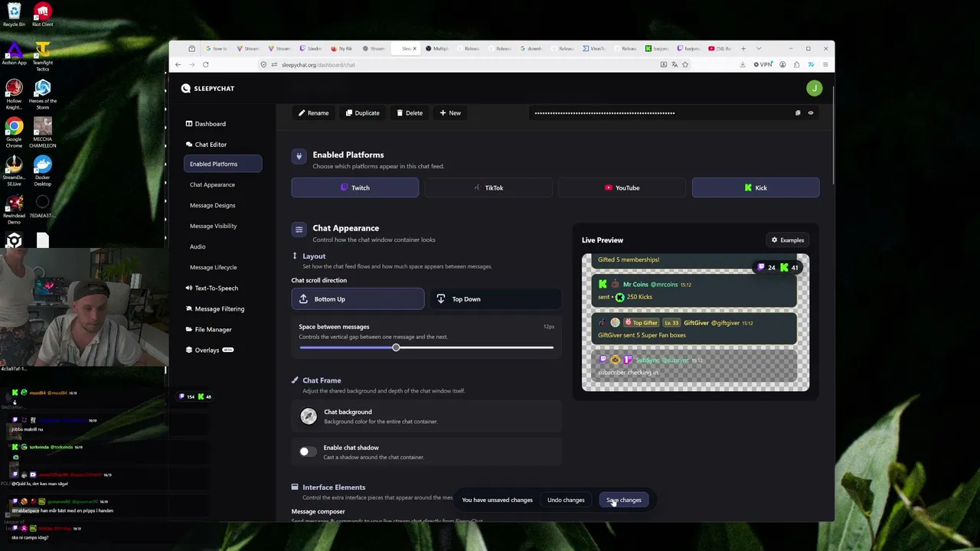This screenshot has height=551, width=980.
Task: Undo changes
Action: pos(566,500)
